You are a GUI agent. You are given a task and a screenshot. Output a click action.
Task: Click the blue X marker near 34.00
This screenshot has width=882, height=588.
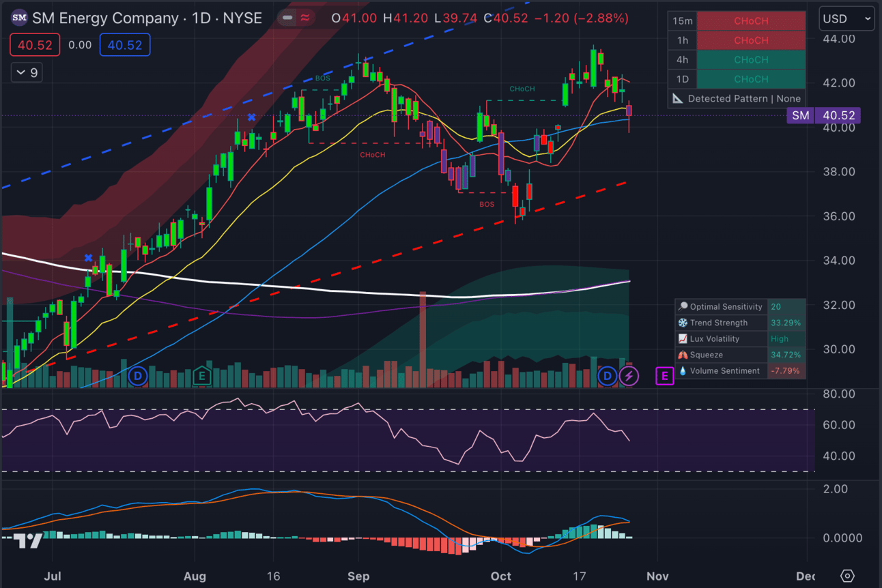tap(88, 258)
